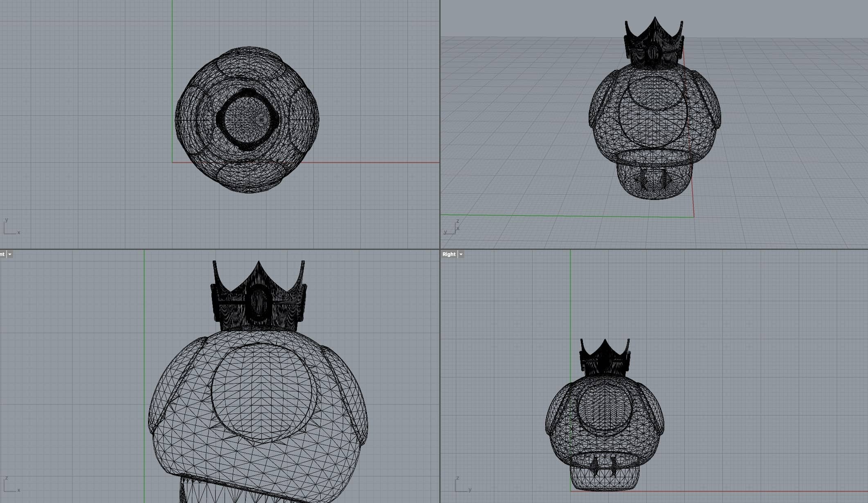This screenshot has width=868, height=503.
Task: Open the Right viewport dropdown arrow
Action: pyautogui.click(x=461, y=254)
